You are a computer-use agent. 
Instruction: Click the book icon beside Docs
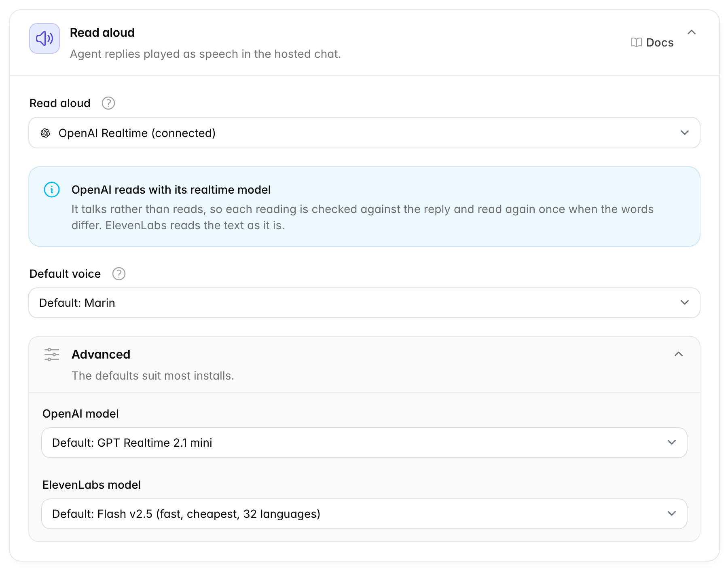click(637, 42)
